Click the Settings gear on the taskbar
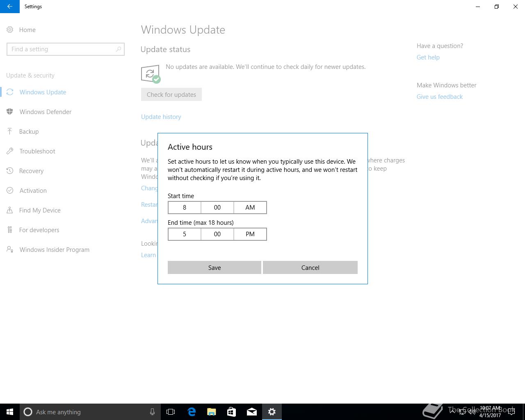525x420 pixels. point(272,412)
